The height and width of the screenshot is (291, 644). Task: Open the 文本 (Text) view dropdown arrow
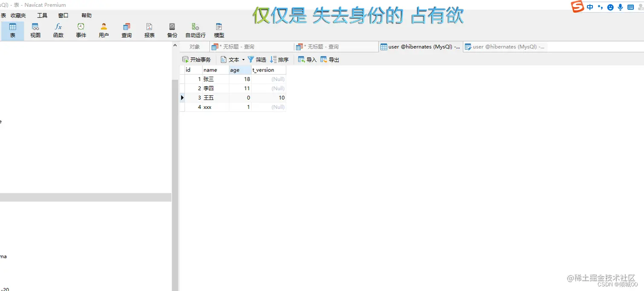click(x=243, y=59)
